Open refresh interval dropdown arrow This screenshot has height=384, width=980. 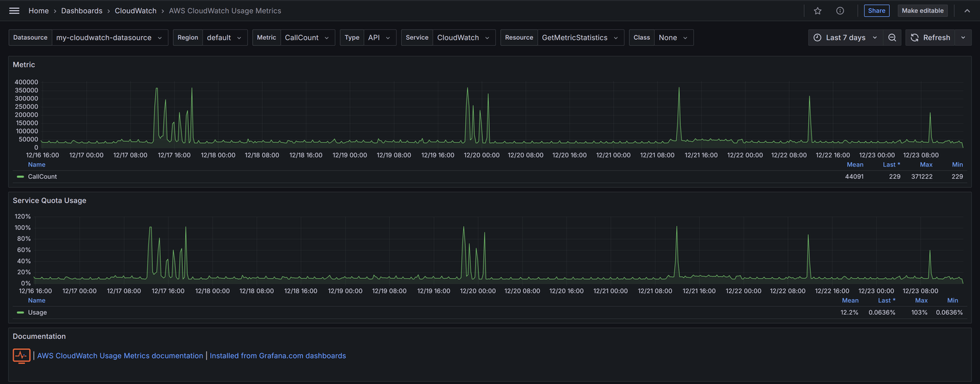coord(963,38)
